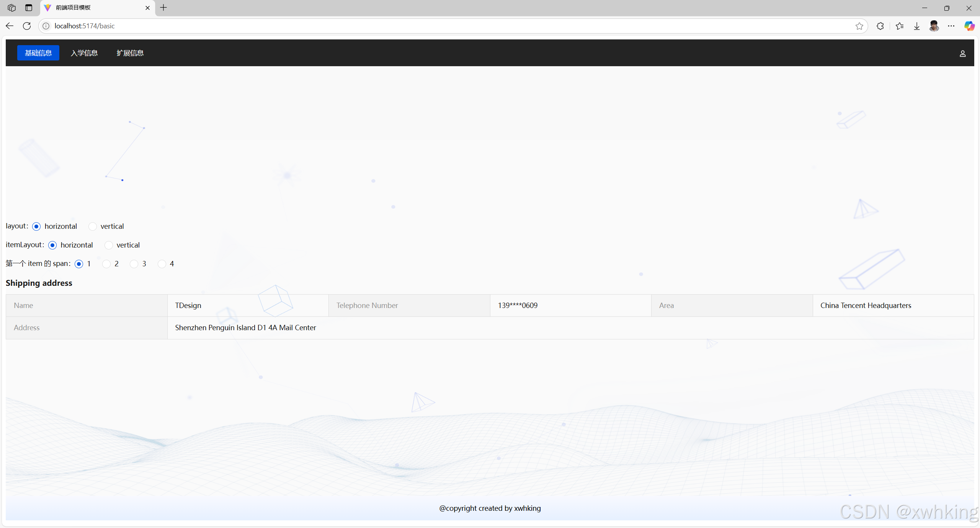This screenshot has height=528, width=980.
Task: Select vertical option for layout
Action: 93,227
